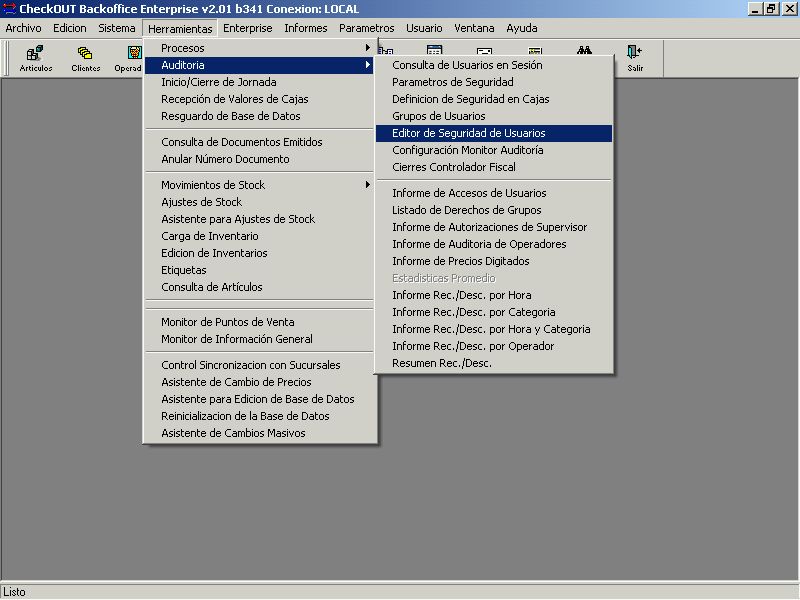Open Monitor de Información General
800x600 pixels.
tap(259, 339)
